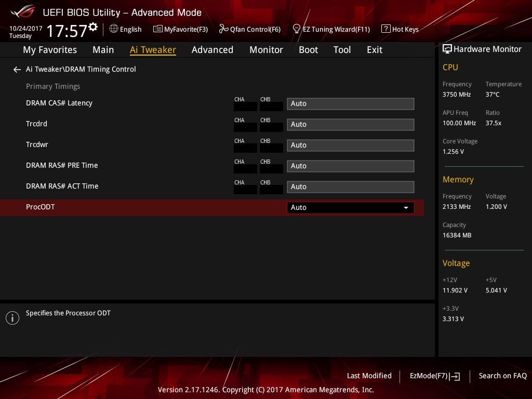
Task: Click the CPU temperature 37°C value
Action: coord(493,95)
